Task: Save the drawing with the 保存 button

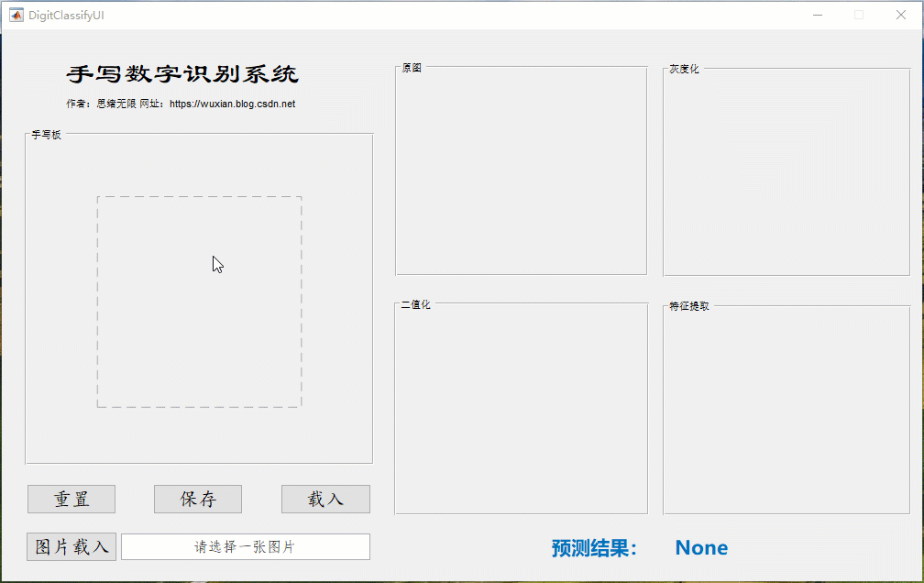Action: click(198, 500)
